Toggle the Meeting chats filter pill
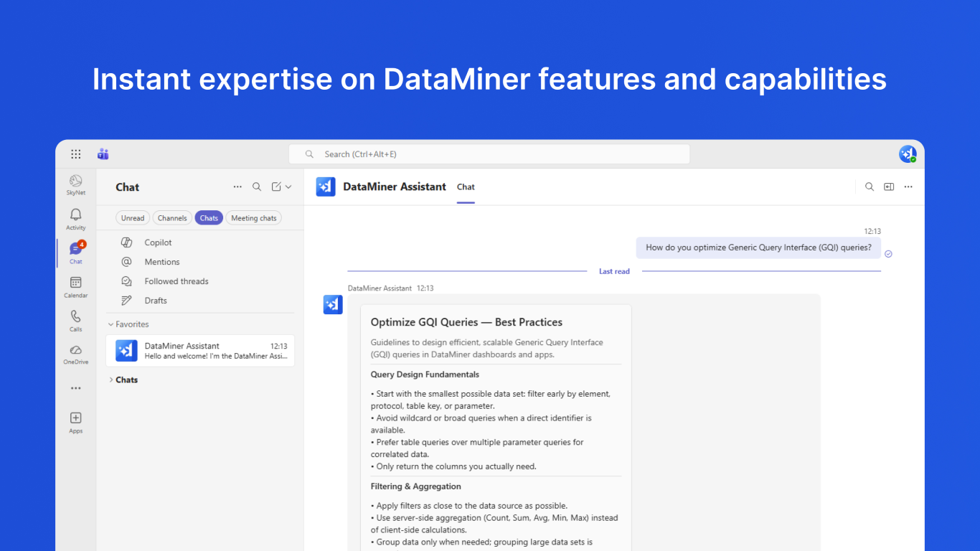The image size is (980, 551). [x=254, y=218]
